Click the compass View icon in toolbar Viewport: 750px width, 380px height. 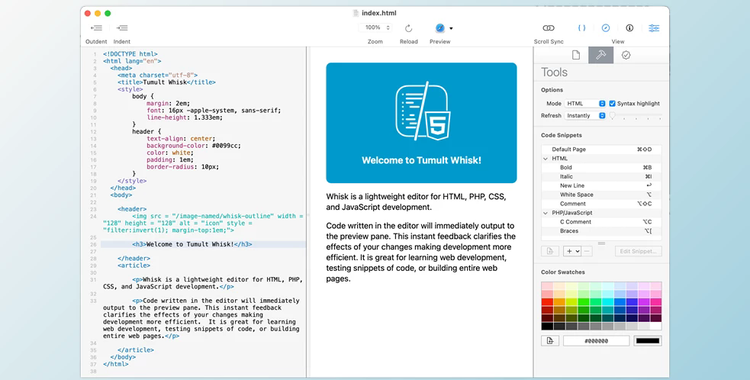click(606, 28)
